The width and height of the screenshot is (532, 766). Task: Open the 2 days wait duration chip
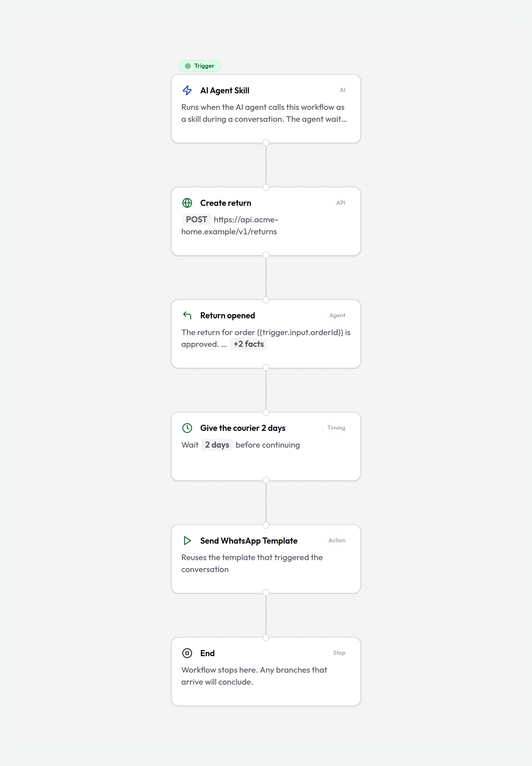pyautogui.click(x=217, y=445)
